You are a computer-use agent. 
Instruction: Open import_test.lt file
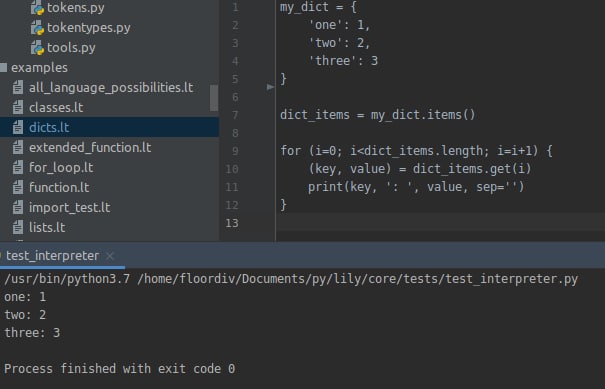[69, 208]
